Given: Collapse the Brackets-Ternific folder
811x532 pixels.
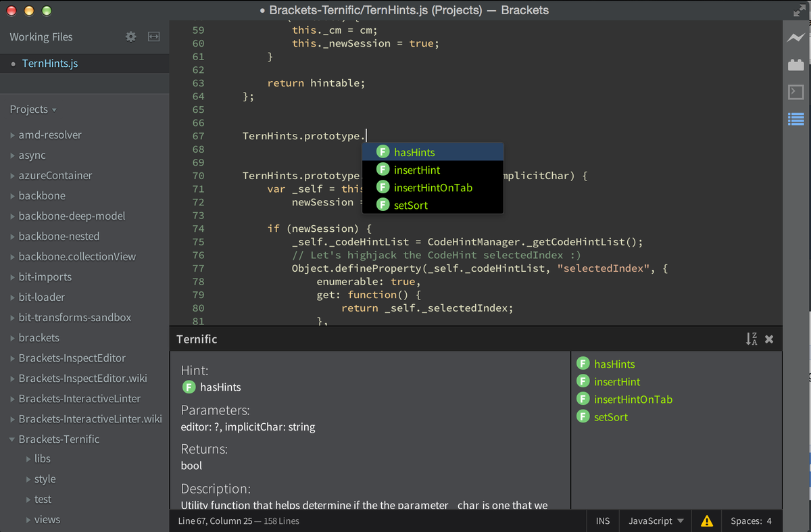Looking at the screenshot, I should [13, 439].
